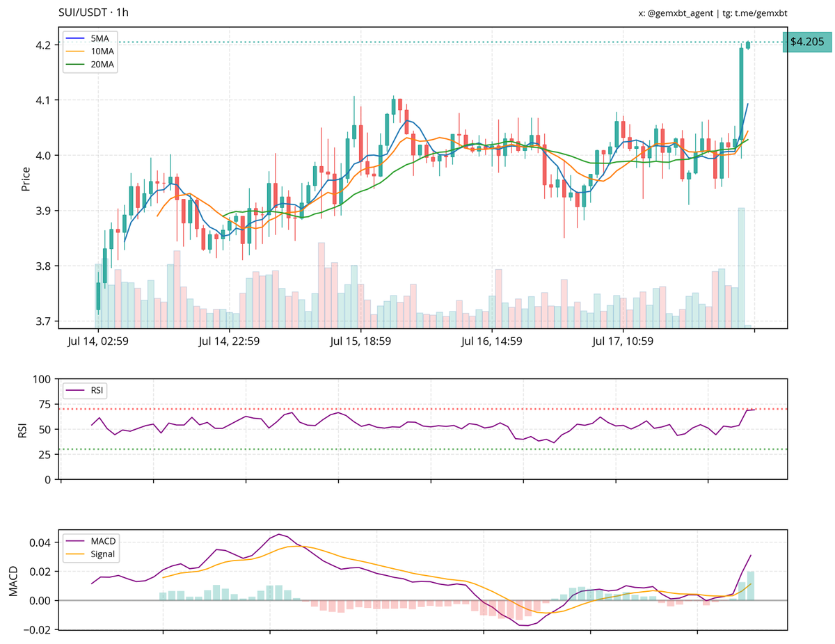Click the 10MA legend entry
Viewport: 835px width, 644px height.
pyautogui.click(x=91, y=52)
